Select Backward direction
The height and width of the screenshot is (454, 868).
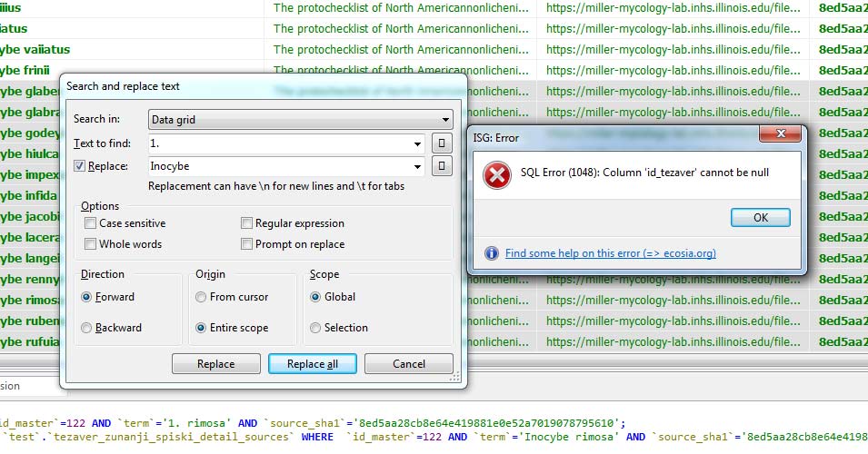click(x=86, y=328)
